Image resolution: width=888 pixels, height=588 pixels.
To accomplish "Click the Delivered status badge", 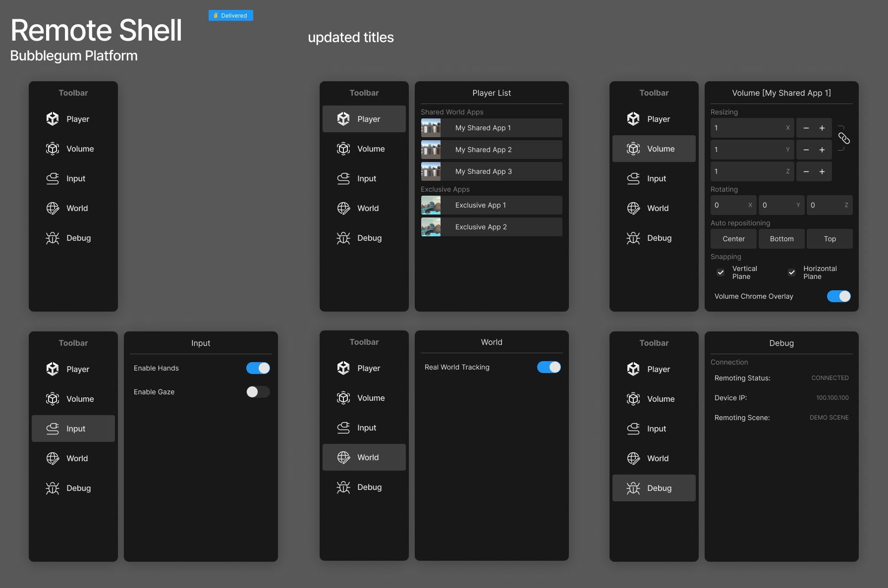I will [231, 15].
